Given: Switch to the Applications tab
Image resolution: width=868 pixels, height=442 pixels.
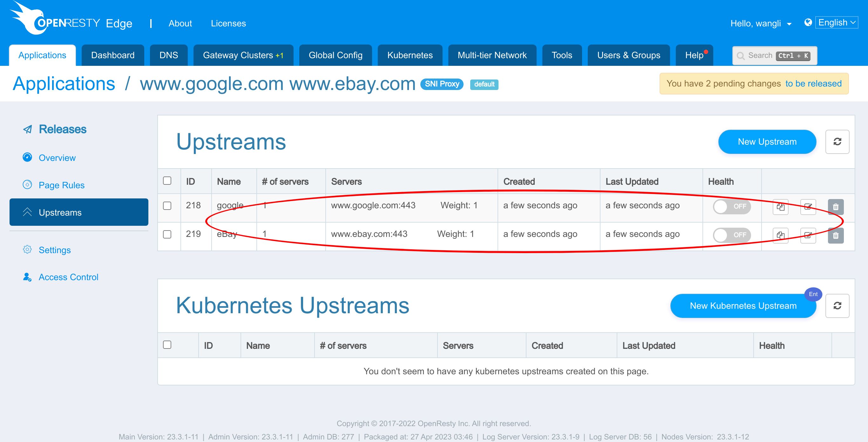Looking at the screenshot, I should [x=43, y=55].
